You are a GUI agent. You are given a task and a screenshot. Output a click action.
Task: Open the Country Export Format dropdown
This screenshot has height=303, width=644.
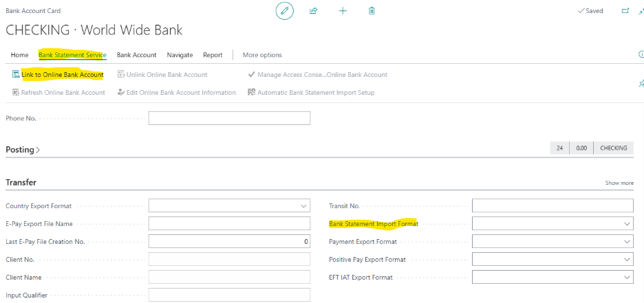(x=304, y=206)
